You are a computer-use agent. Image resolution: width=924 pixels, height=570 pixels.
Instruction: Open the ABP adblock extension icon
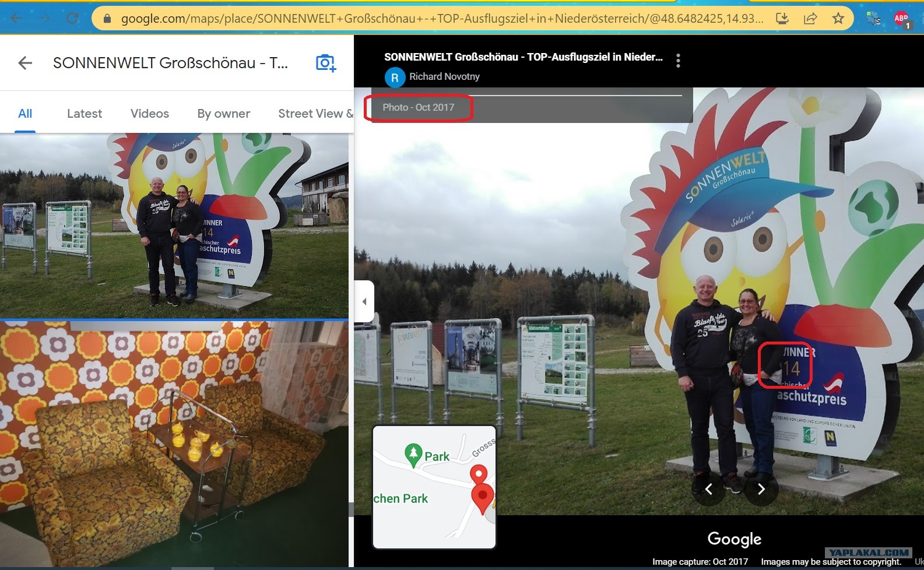click(902, 19)
